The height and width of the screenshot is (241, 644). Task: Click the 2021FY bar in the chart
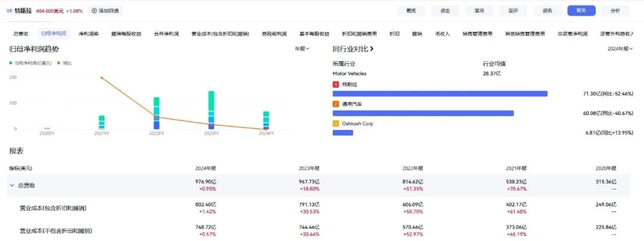(101, 122)
